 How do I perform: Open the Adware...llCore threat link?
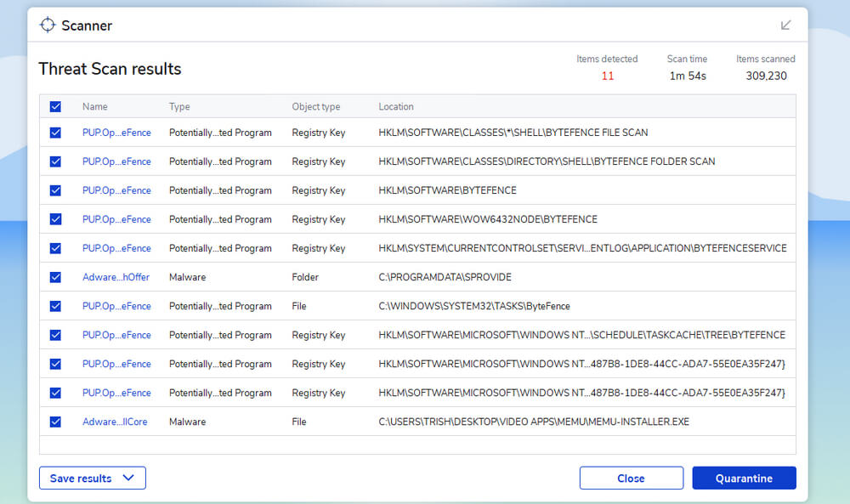click(x=115, y=422)
